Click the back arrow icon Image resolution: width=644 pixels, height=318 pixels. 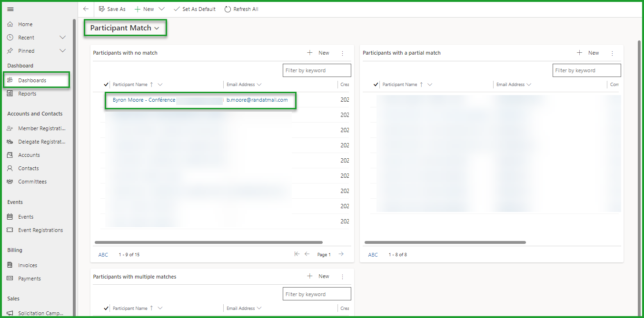coord(86,9)
